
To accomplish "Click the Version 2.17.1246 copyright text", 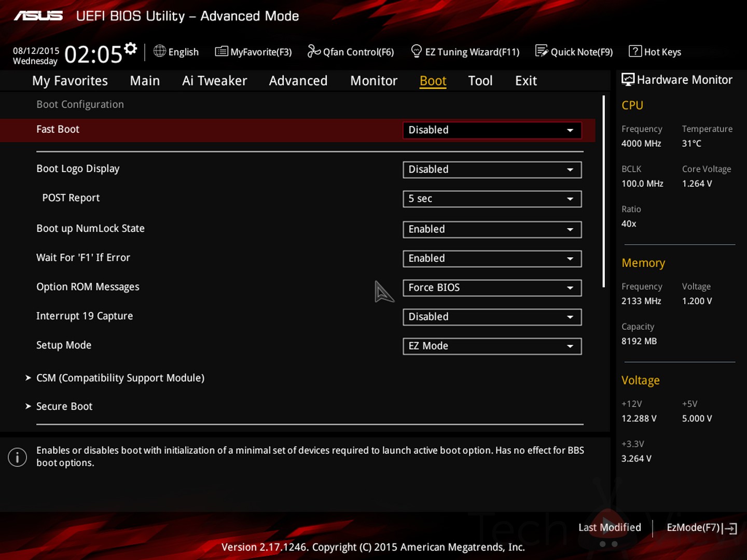I will tap(373, 547).
